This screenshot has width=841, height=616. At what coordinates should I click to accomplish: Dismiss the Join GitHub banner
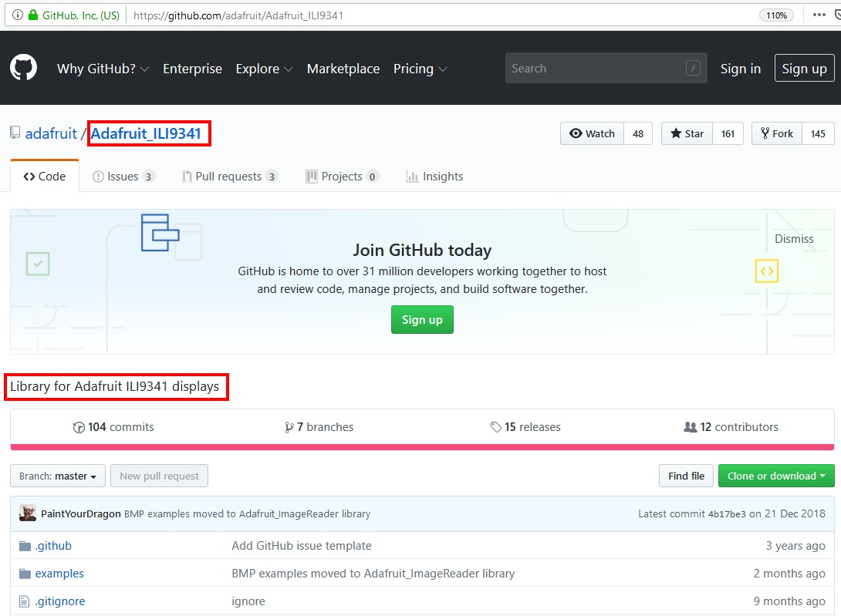click(x=794, y=238)
